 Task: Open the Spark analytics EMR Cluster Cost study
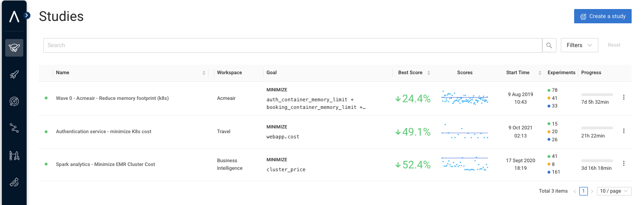click(x=105, y=164)
